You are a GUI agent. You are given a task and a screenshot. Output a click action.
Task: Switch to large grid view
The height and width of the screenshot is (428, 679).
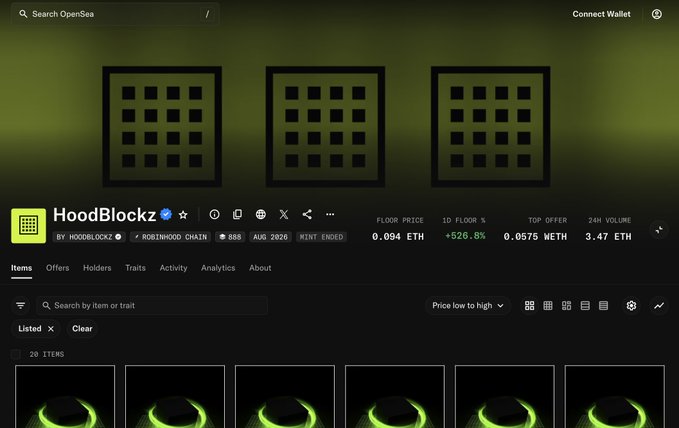coord(529,305)
